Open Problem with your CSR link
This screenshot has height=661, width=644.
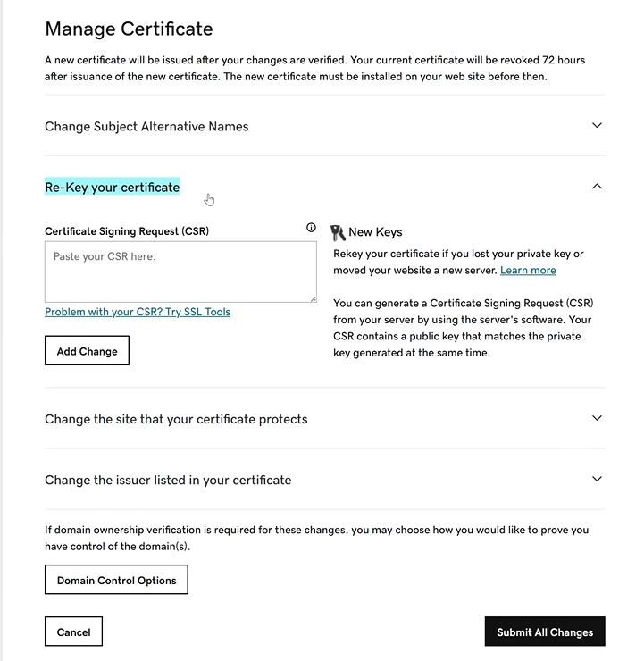138,312
